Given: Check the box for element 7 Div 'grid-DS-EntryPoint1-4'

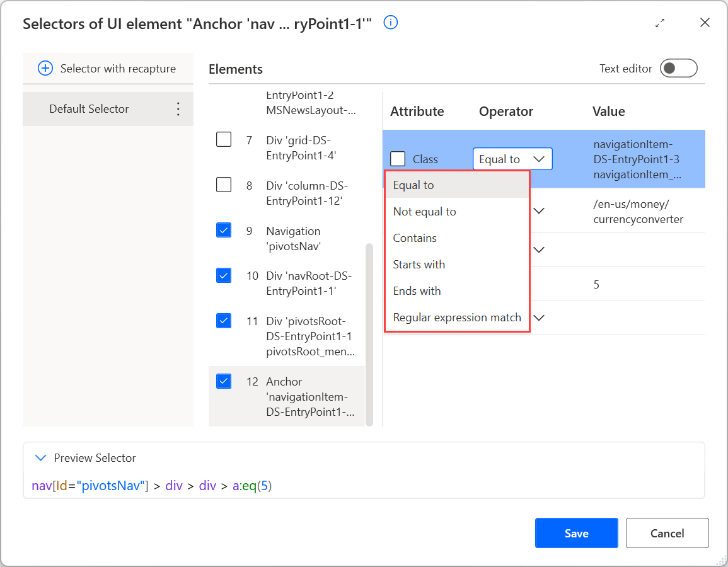Looking at the screenshot, I should (224, 139).
